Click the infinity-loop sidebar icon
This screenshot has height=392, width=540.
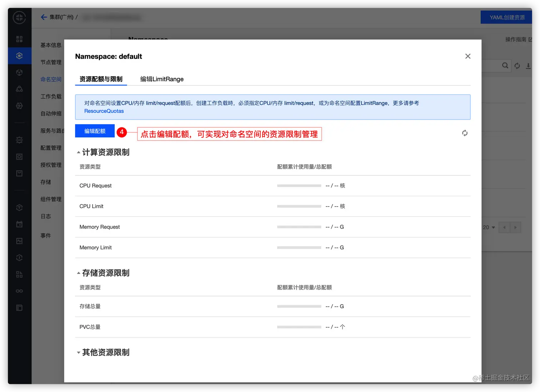pyautogui.click(x=19, y=291)
